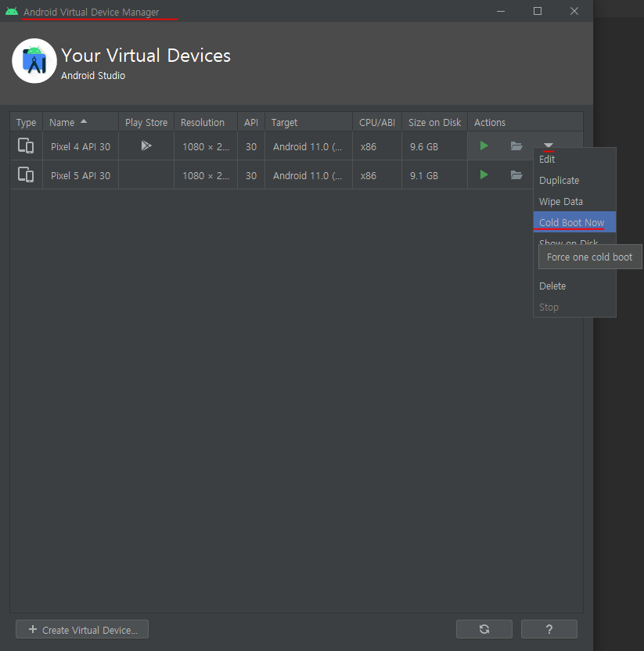Click the Pixel 5 resolution cell

[206, 175]
